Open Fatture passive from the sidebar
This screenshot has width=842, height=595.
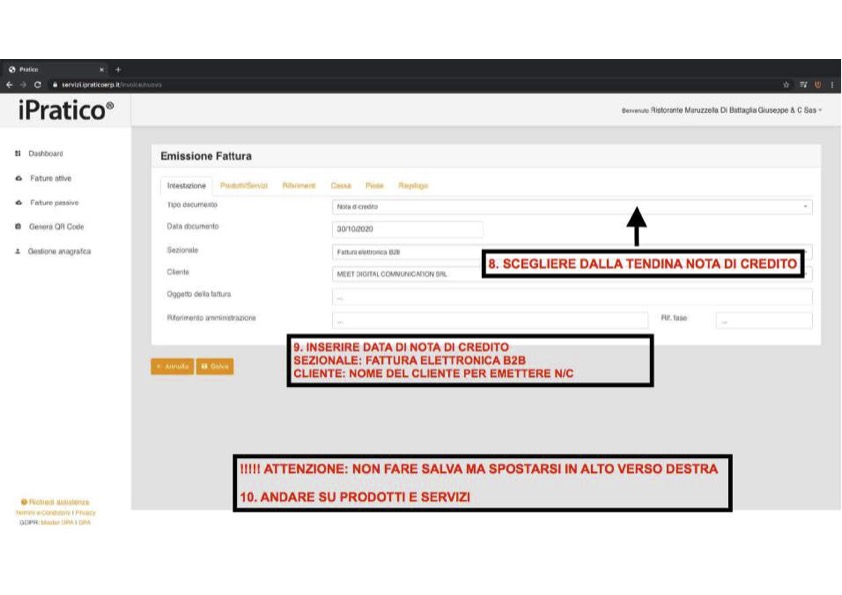point(51,202)
